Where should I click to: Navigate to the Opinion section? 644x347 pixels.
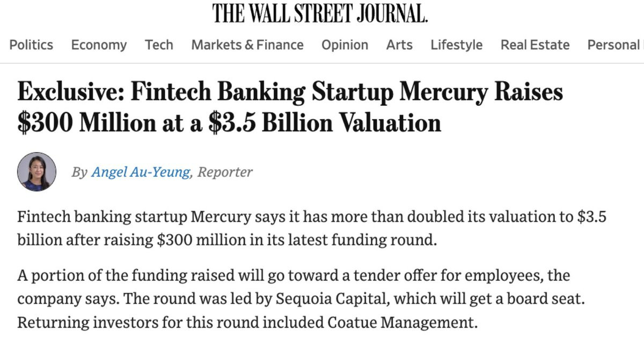click(x=345, y=45)
